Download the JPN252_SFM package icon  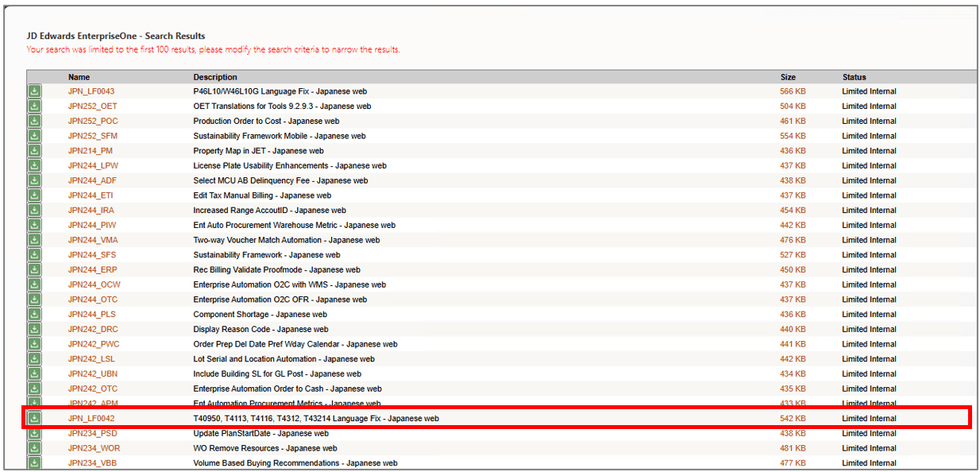point(34,136)
